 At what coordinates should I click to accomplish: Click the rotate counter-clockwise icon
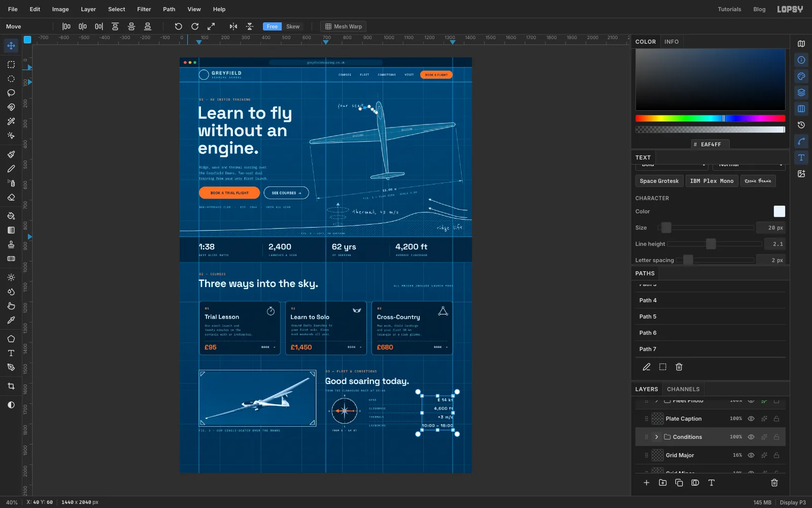(179, 26)
